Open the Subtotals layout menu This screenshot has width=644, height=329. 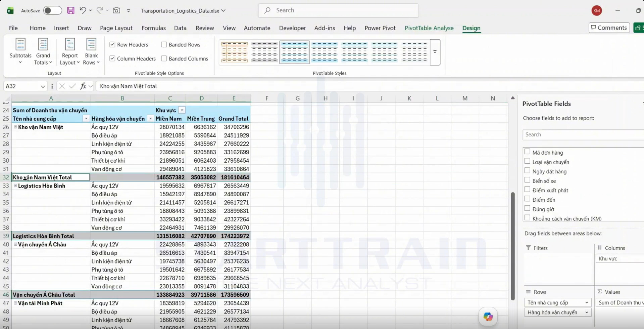click(x=20, y=51)
